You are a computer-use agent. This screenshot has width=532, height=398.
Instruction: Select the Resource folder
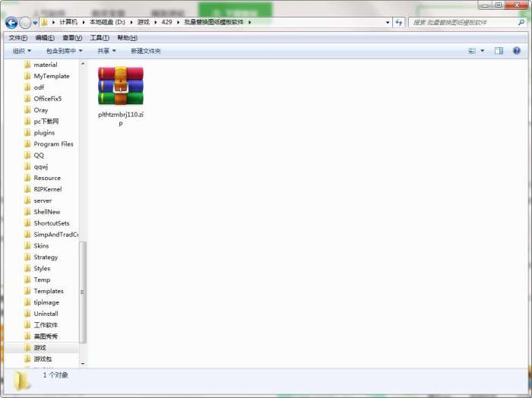pyautogui.click(x=47, y=178)
